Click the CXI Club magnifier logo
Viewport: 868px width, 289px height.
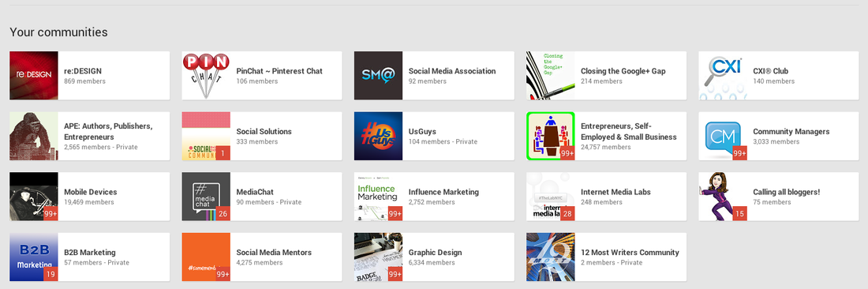point(722,76)
